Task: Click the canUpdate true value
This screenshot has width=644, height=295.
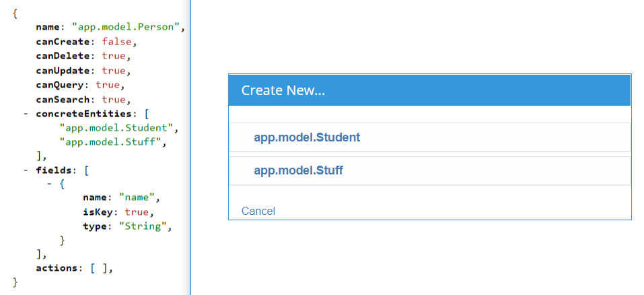Action: [114, 71]
